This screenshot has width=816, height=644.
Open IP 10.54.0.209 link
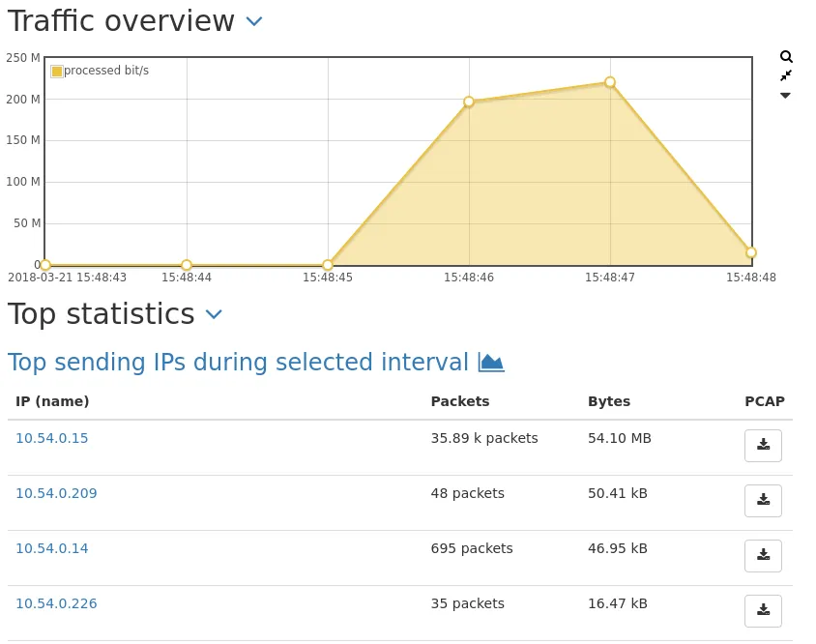point(56,493)
